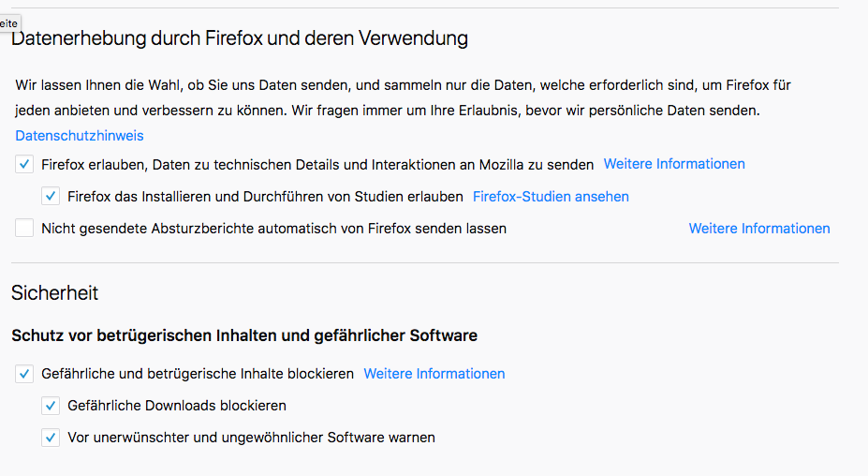Open Weitere Informationen beside the Mozilla data option
868x476 pixels.
point(674,164)
